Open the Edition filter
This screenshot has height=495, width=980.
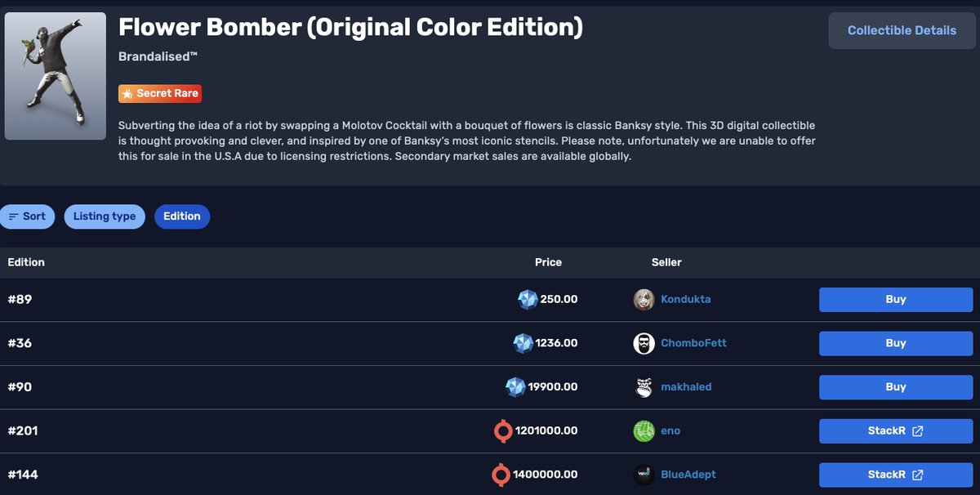tap(182, 216)
